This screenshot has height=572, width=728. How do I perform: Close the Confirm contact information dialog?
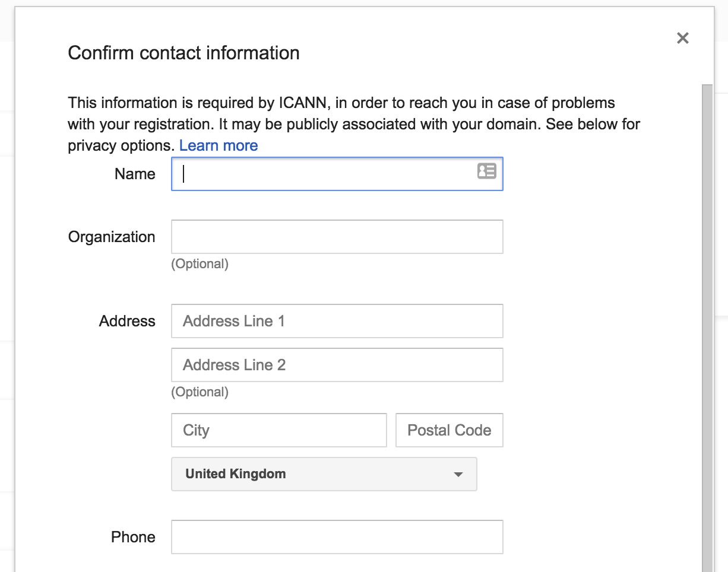pyautogui.click(x=683, y=39)
